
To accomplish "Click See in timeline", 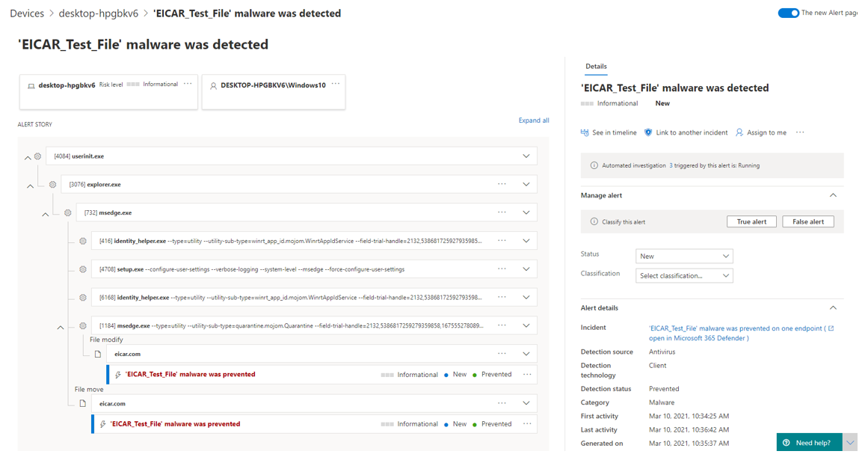I will (609, 132).
